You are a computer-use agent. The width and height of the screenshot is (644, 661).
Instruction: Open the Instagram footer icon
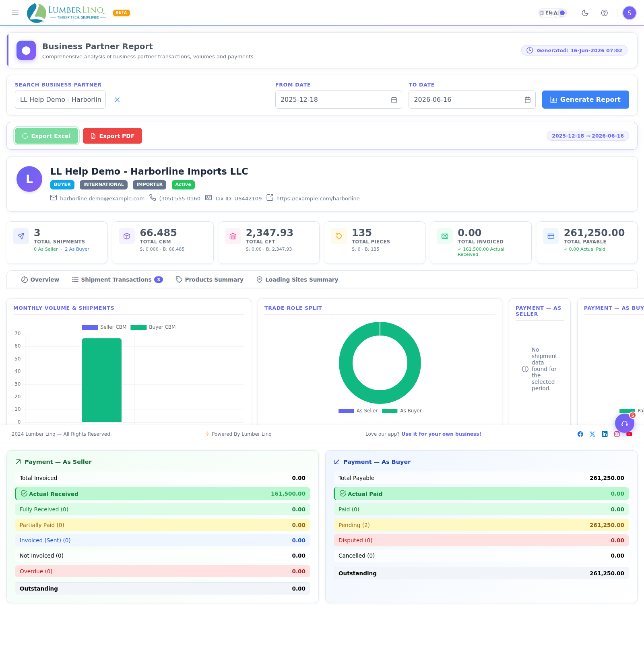click(x=617, y=434)
